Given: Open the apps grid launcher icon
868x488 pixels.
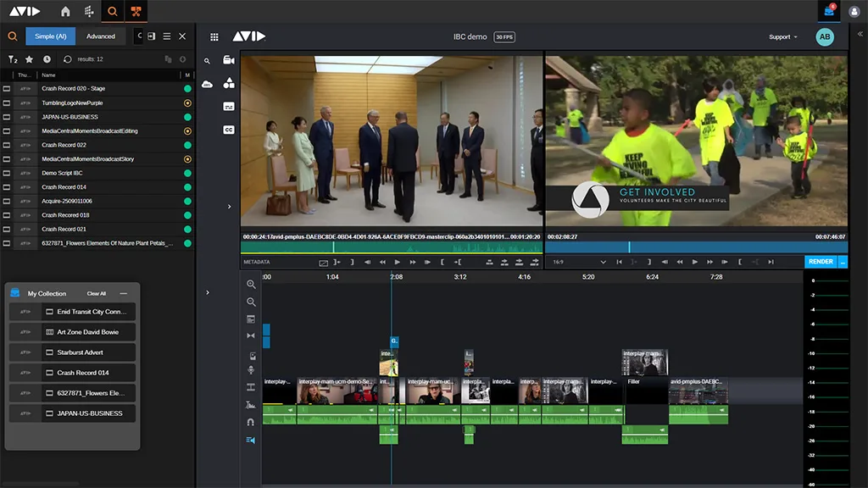Looking at the screenshot, I should (214, 37).
